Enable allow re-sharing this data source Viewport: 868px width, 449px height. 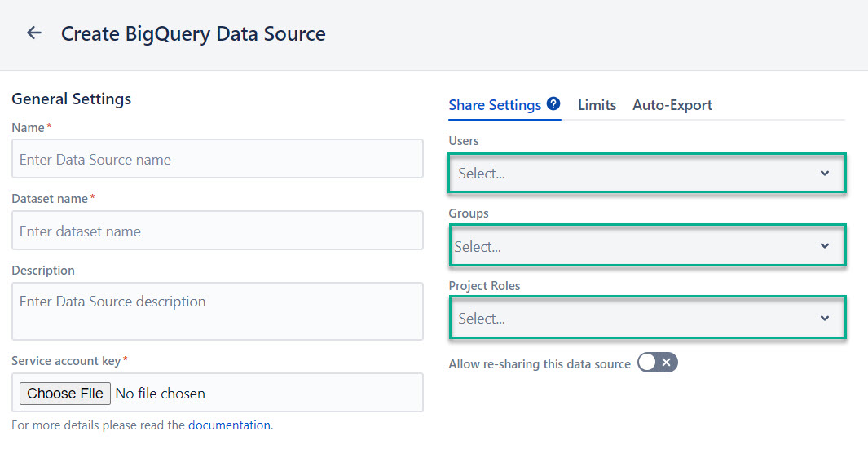coord(658,363)
